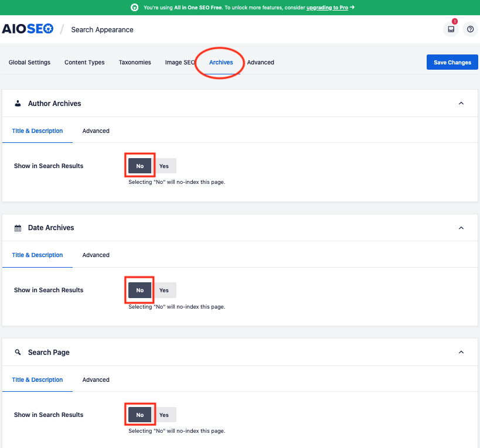Image resolution: width=480 pixels, height=448 pixels.
Task: Click the Author Archives person icon
Action: coord(18,104)
